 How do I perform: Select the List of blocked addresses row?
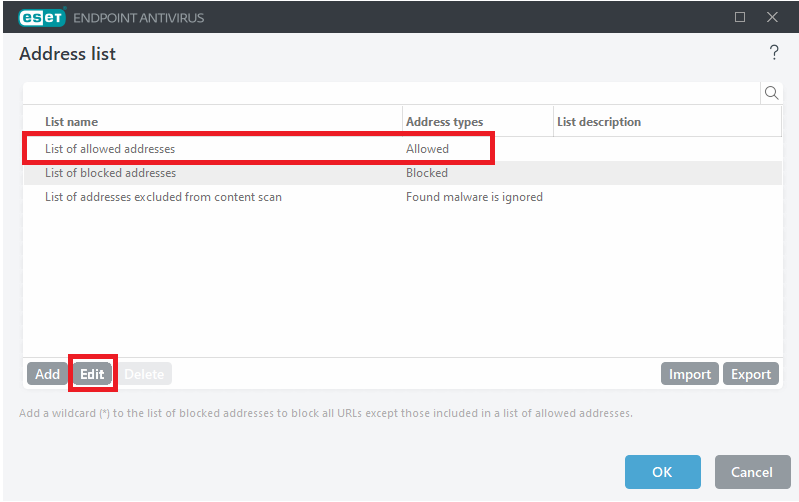click(x=110, y=173)
